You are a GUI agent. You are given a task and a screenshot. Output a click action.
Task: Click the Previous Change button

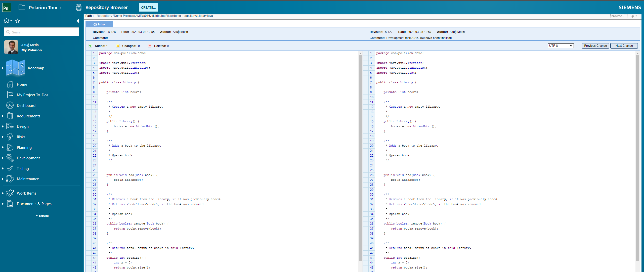tap(595, 46)
